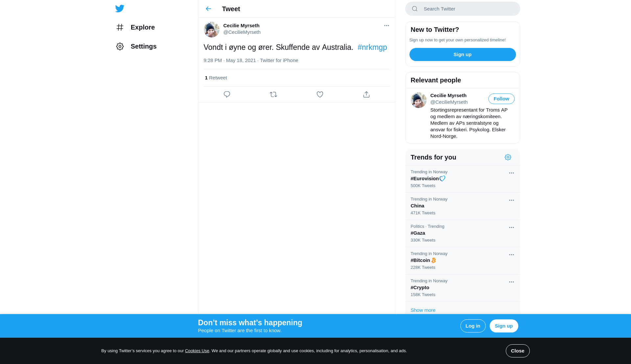Open Explore in the sidebar
631x364 pixels.
tap(142, 27)
